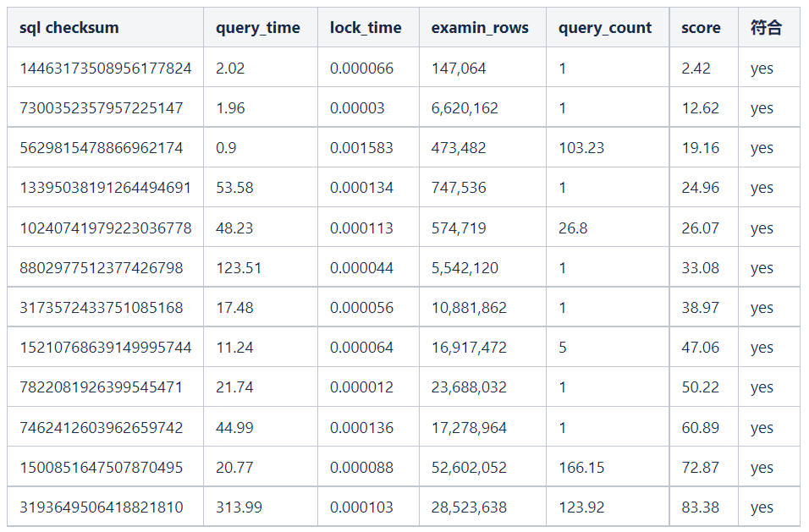809x532 pixels.
Task: Select checksum 5629815478866962174
Action: (x=102, y=148)
